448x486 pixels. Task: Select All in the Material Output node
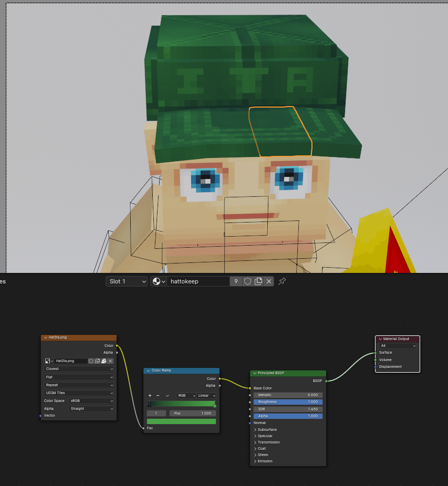(397, 345)
